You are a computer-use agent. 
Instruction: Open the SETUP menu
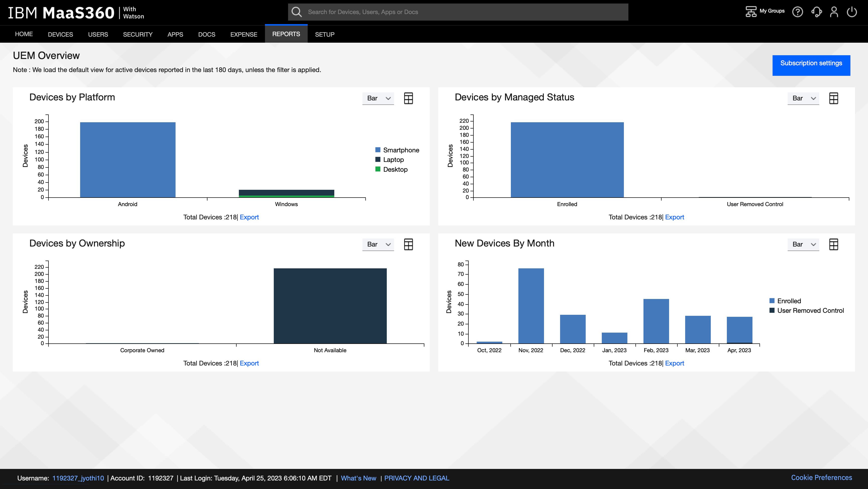coord(325,34)
